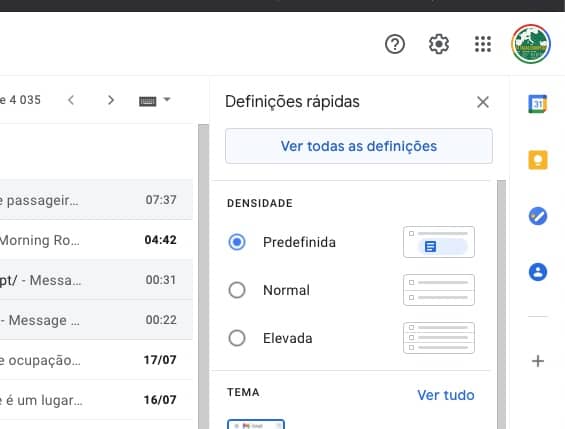Open the Google apps grid
The width and height of the screenshot is (565, 429).
click(482, 44)
